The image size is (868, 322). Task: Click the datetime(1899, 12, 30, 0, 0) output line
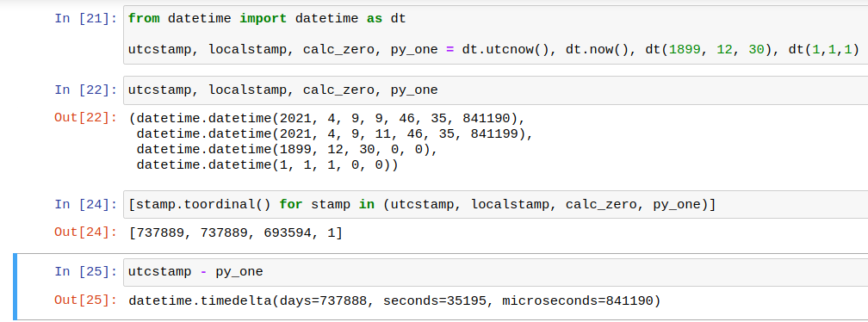pos(287,150)
